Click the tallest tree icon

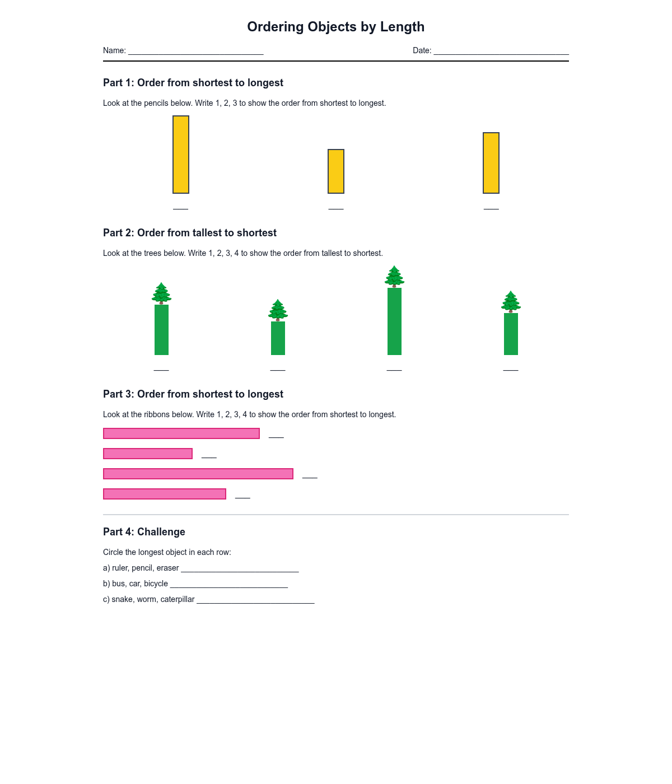[x=394, y=277]
